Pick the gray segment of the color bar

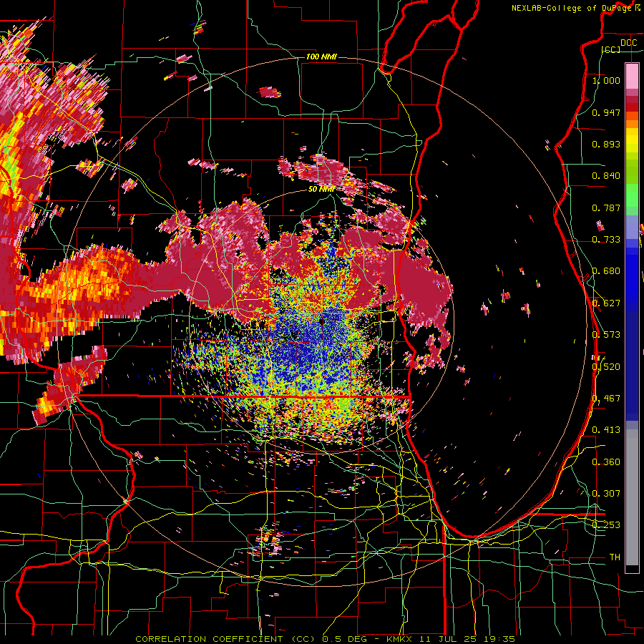click(x=632, y=497)
